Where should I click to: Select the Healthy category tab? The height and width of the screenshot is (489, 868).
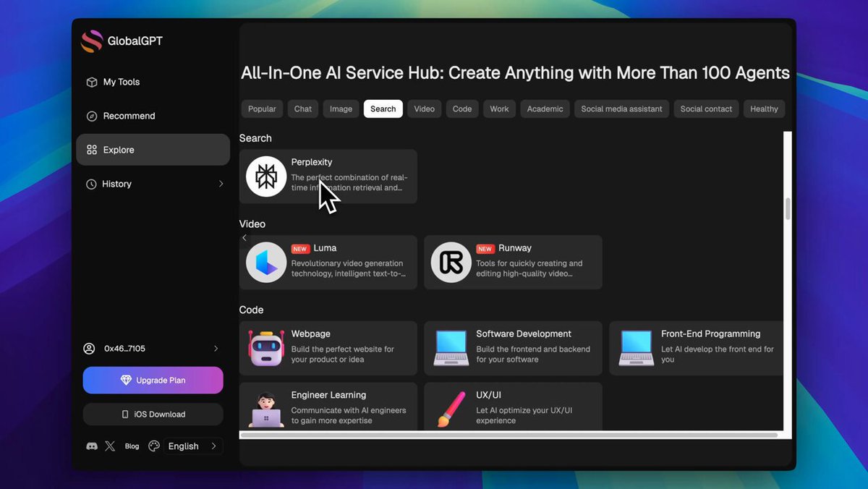point(765,109)
